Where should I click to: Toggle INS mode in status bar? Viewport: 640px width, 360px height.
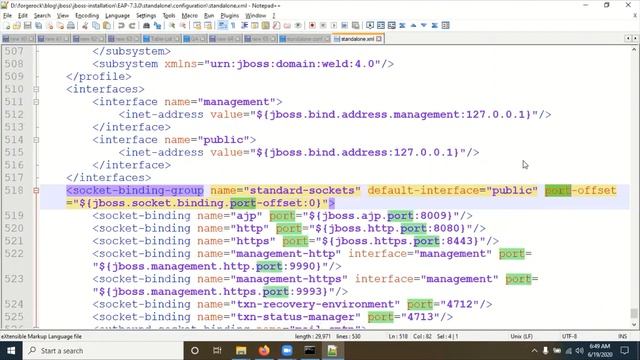pyautogui.click(x=622, y=336)
